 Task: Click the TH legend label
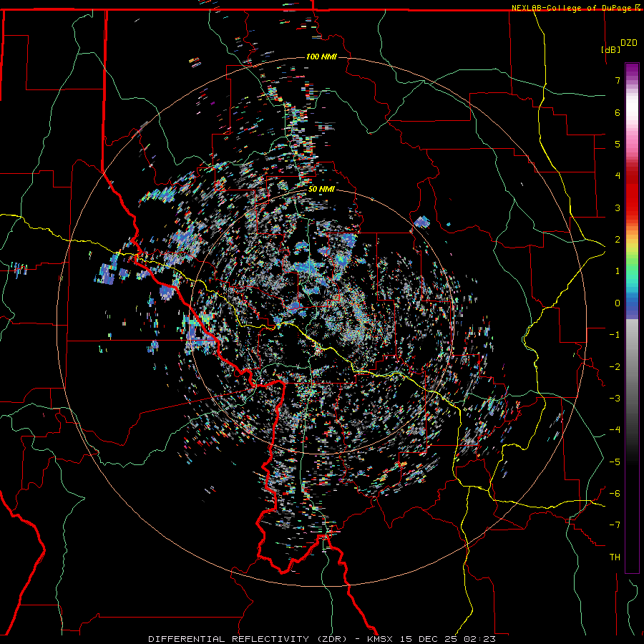[x=615, y=557]
